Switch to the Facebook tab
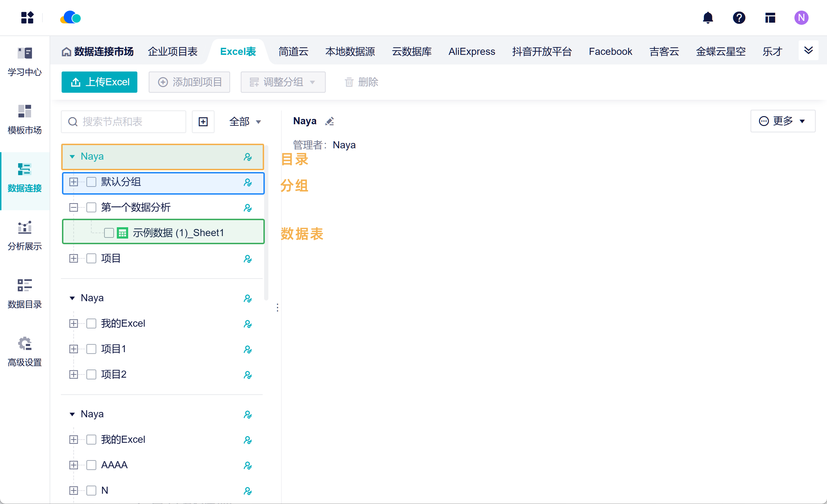Viewport: 827px width, 504px height. click(x=610, y=52)
